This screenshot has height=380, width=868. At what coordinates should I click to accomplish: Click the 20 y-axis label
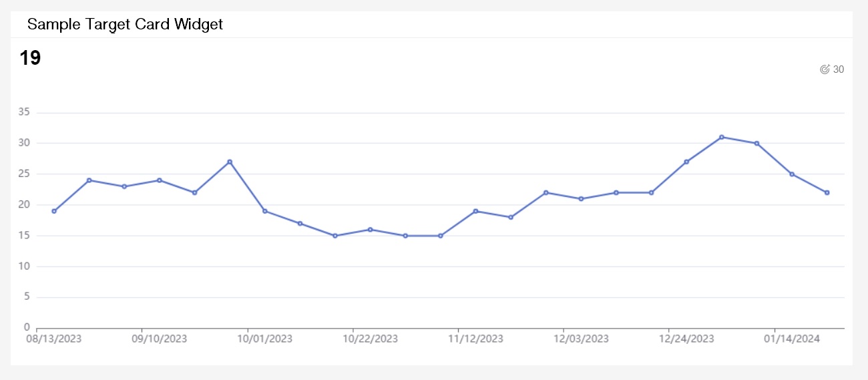click(24, 205)
